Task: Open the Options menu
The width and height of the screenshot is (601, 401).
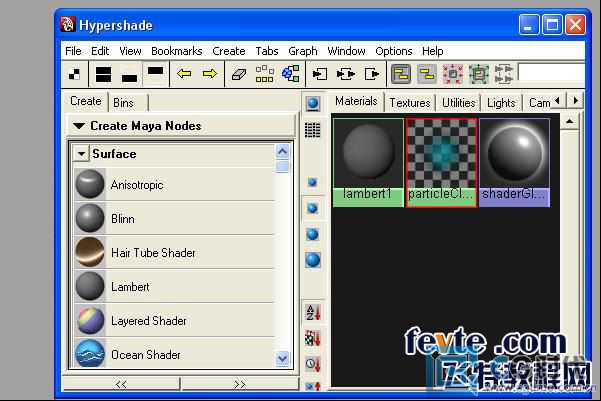Action: (394, 51)
